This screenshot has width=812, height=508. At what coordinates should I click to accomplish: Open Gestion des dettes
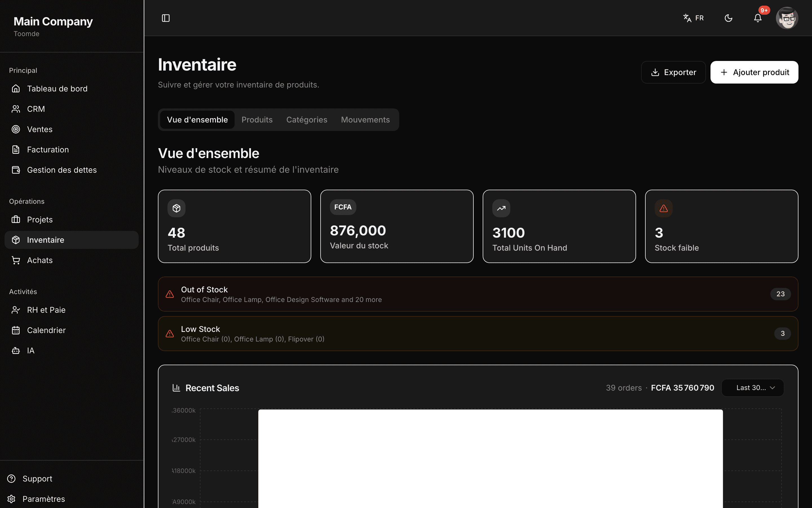(x=71, y=170)
